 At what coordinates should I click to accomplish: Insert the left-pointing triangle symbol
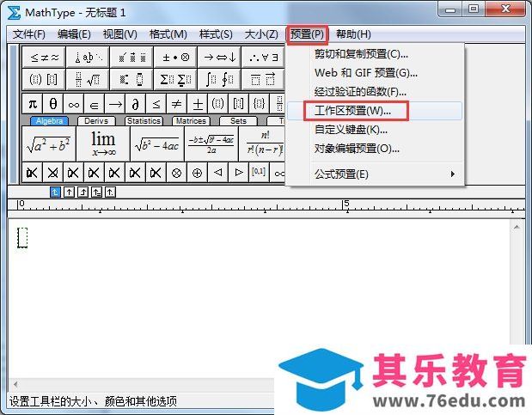click(x=217, y=173)
